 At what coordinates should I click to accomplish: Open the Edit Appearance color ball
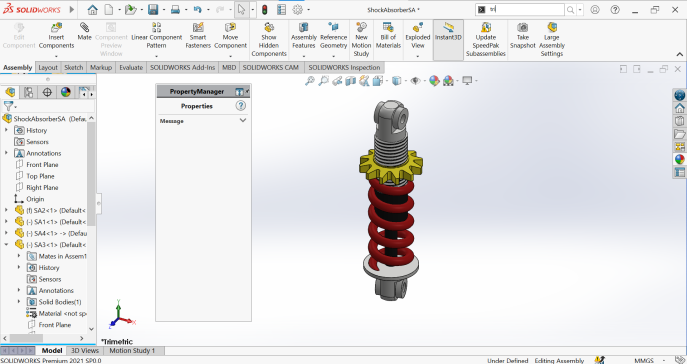tap(434, 81)
